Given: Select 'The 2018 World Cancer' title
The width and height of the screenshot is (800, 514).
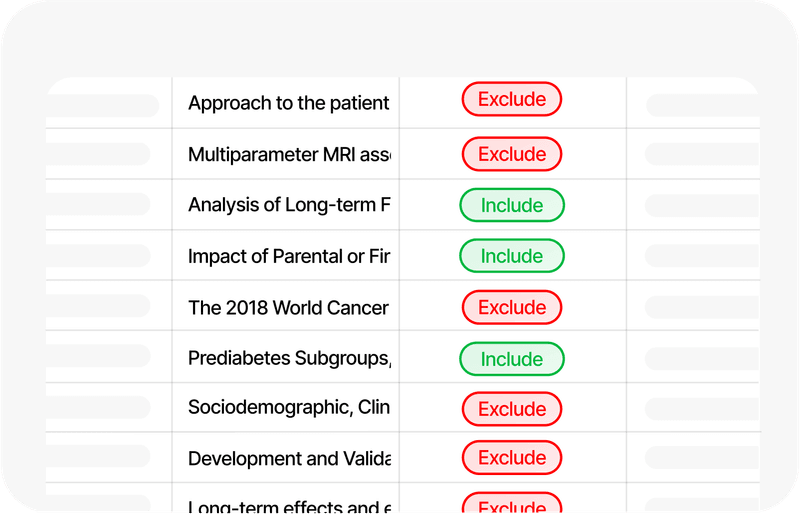Looking at the screenshot, I should point(288,308).
